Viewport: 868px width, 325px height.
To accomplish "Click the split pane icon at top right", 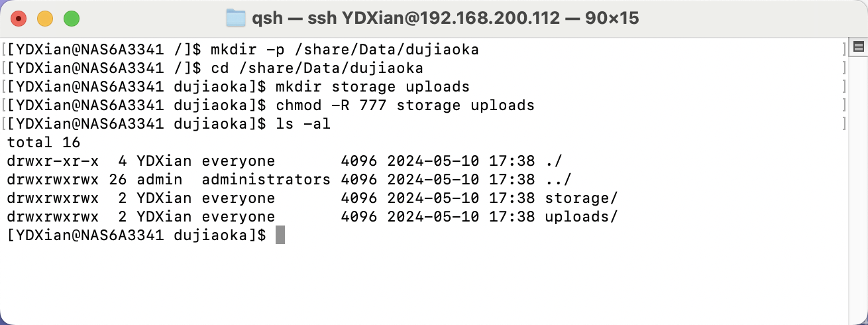I will tap(858, 46).
